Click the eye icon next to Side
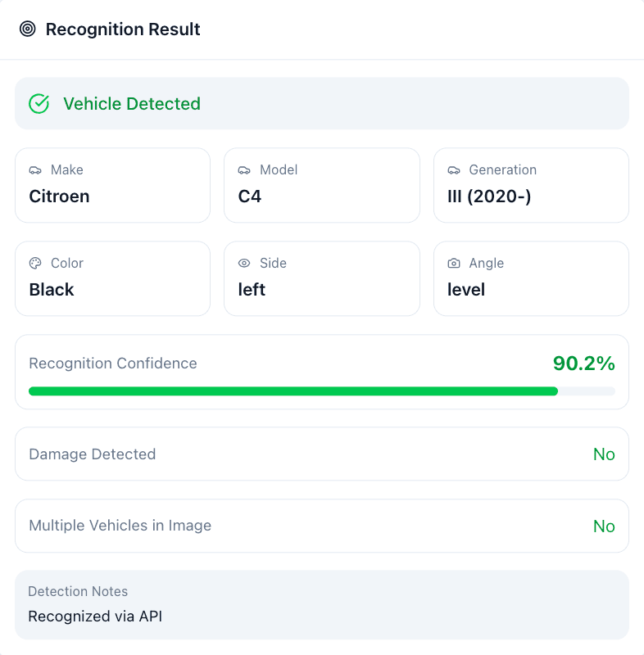Image resolution: width=644 pixels, height=655 pixels. click(243, 263)
